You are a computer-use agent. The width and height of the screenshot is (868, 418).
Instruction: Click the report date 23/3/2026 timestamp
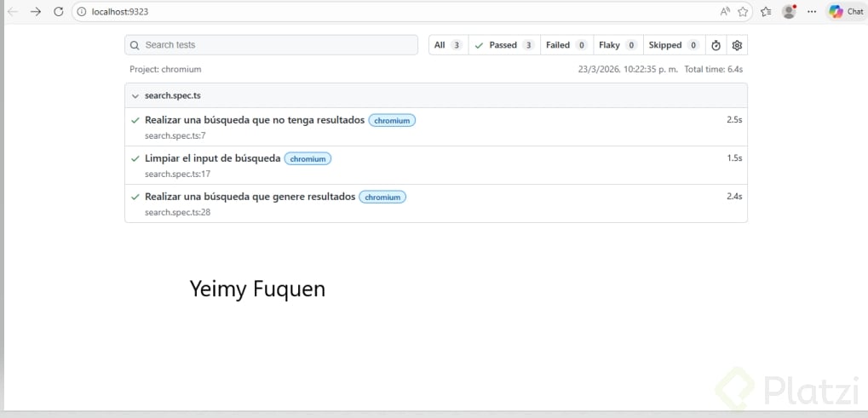pyautogui.click(x=628, y=69)
